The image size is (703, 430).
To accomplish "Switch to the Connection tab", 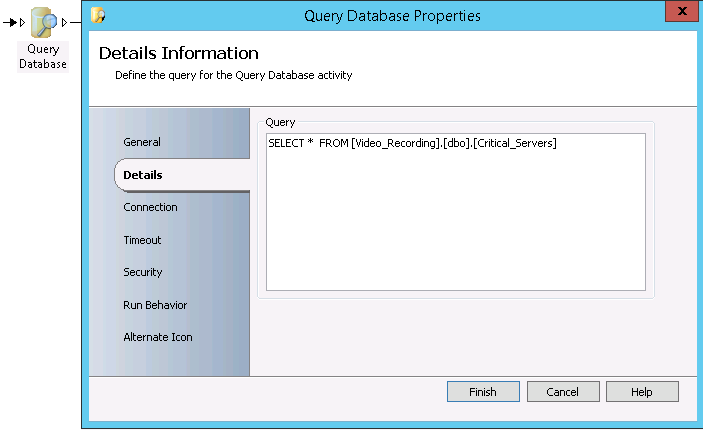I will pyautogui.click(x=150, y=207).
